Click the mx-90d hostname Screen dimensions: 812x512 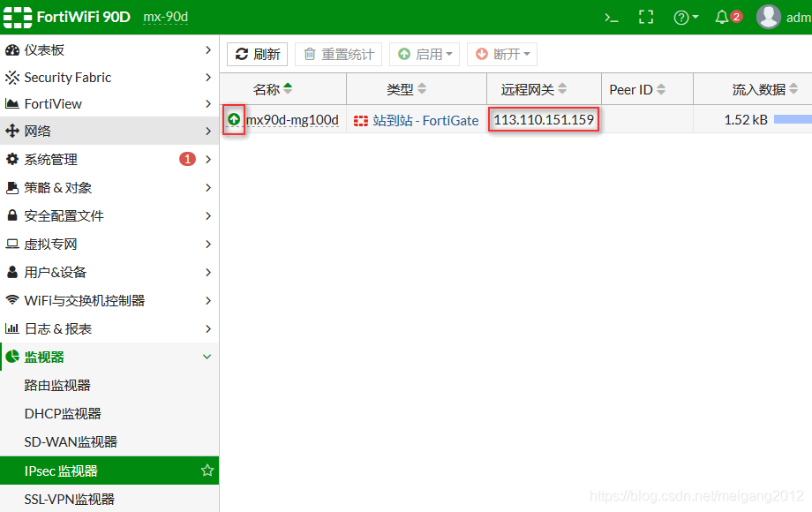(165, 17)
